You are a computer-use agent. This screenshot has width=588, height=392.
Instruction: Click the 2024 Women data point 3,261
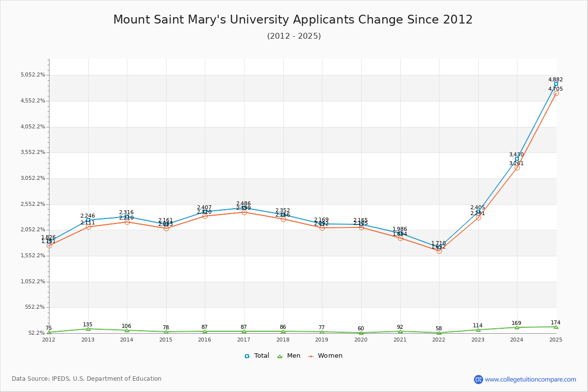pyautogui.click(x=517, y=168)
